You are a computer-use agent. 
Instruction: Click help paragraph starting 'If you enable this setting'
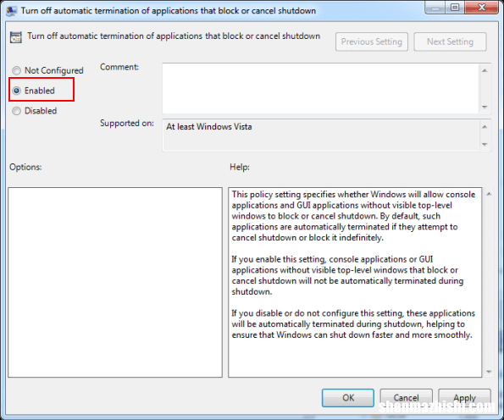click(347, 275)
